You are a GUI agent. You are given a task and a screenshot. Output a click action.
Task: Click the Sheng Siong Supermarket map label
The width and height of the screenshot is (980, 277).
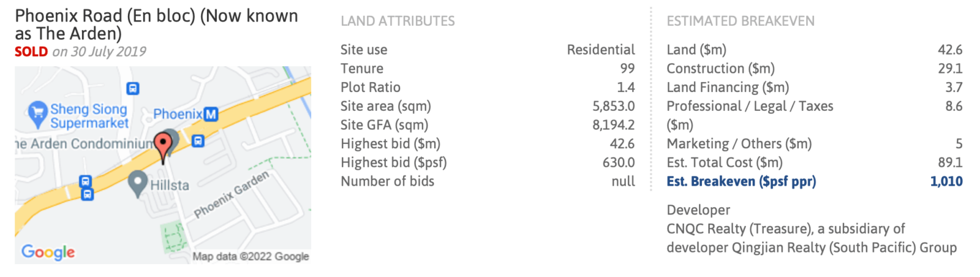point(89,116)
